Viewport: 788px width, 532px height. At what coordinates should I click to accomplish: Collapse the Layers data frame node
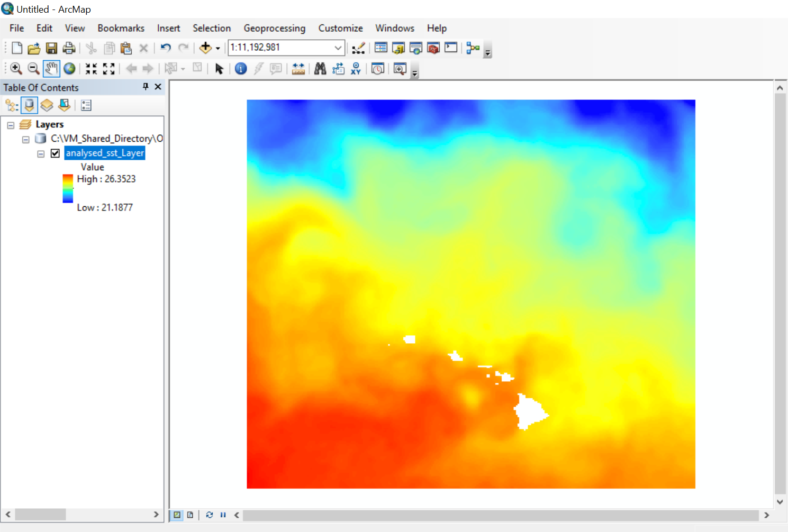coord(11,125)
